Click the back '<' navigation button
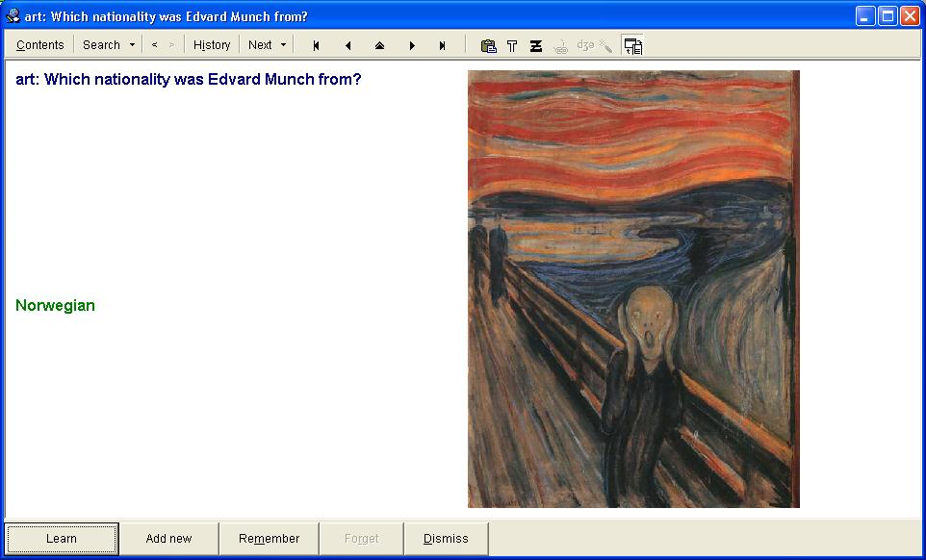 [154, 45]
